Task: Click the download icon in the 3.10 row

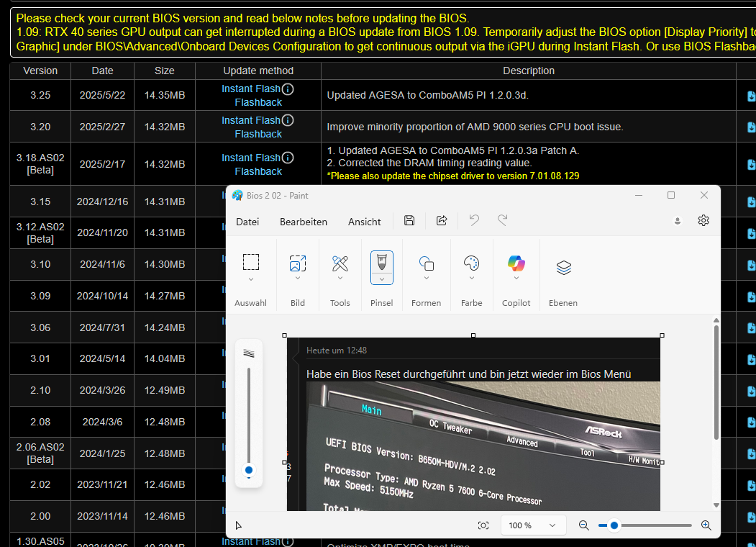Action: [751, 265]
